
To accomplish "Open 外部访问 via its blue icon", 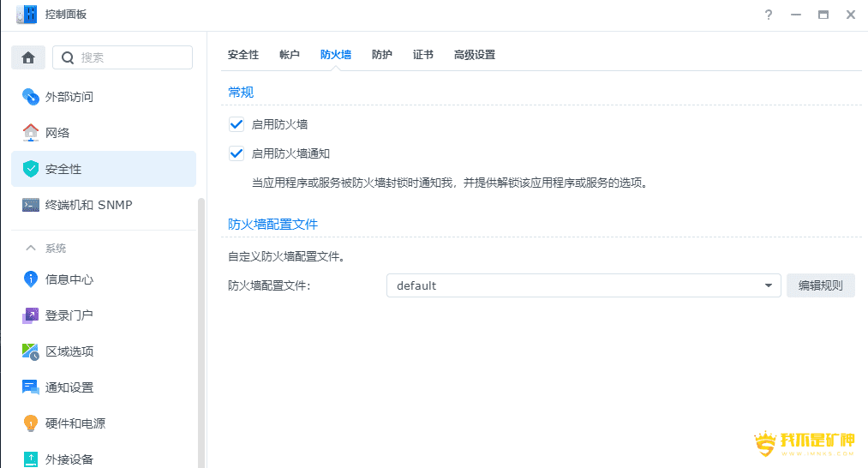I will 31,96.
